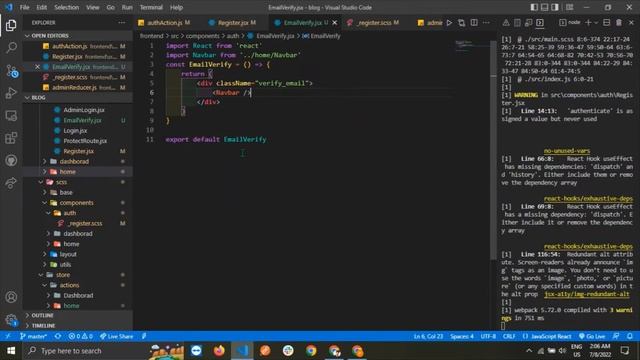
Task: Split the editor to the right
Action: 474,23
